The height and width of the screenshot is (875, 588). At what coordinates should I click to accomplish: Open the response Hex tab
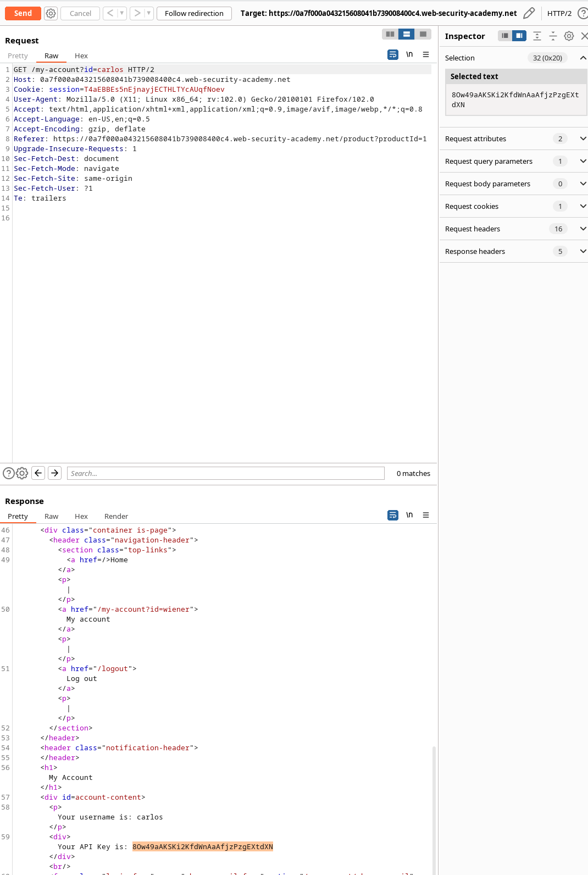(x=81, y=516)
